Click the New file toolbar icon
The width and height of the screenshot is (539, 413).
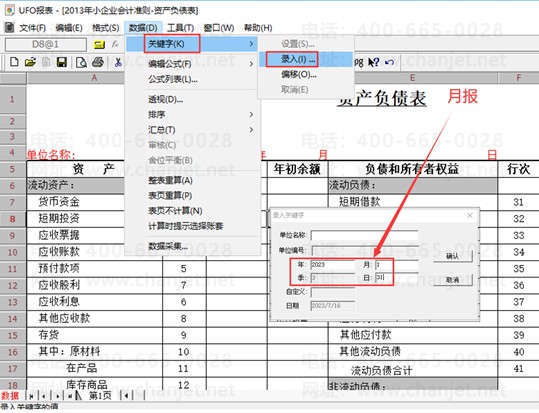[x=14, y=62]
